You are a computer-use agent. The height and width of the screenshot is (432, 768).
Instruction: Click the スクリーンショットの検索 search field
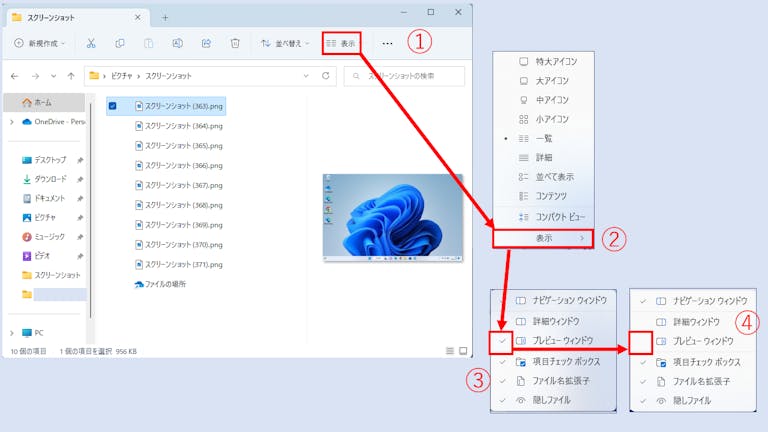click(404, 76)
